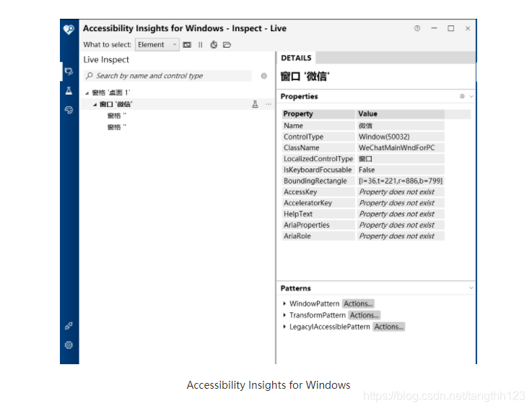Select the False value cell
Viewport: 532px width, 409px height.
[x=401, y=170]
